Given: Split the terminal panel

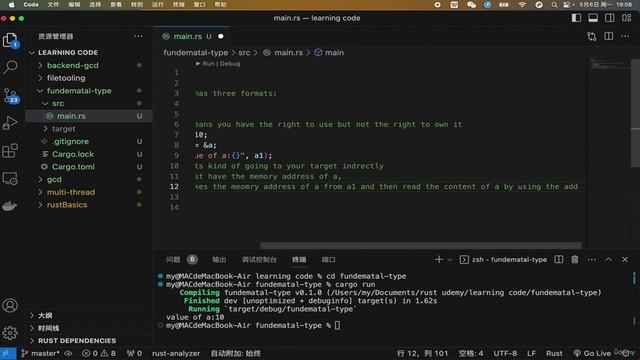Looking at the screenshot, I should (559, 260).
